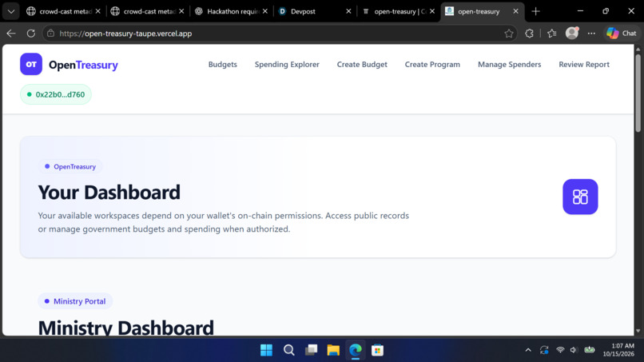The height and width of the screenshot is (362, 644).
Task: Open Wi-Fi network settings in tray
Action: coord(560,350)
